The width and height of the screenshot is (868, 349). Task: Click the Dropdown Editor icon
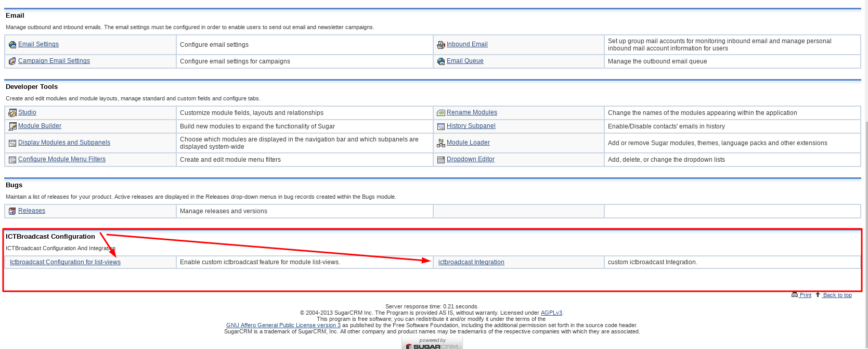pos(441,160)
